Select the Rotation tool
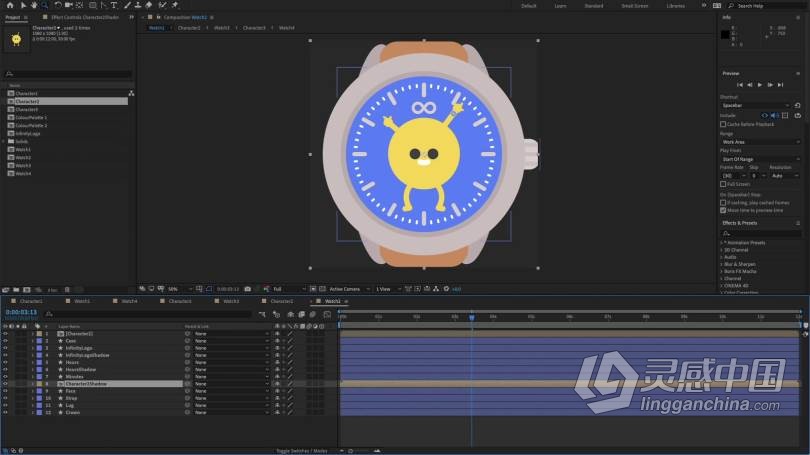The image size is (810, 455). pos(57,5)
